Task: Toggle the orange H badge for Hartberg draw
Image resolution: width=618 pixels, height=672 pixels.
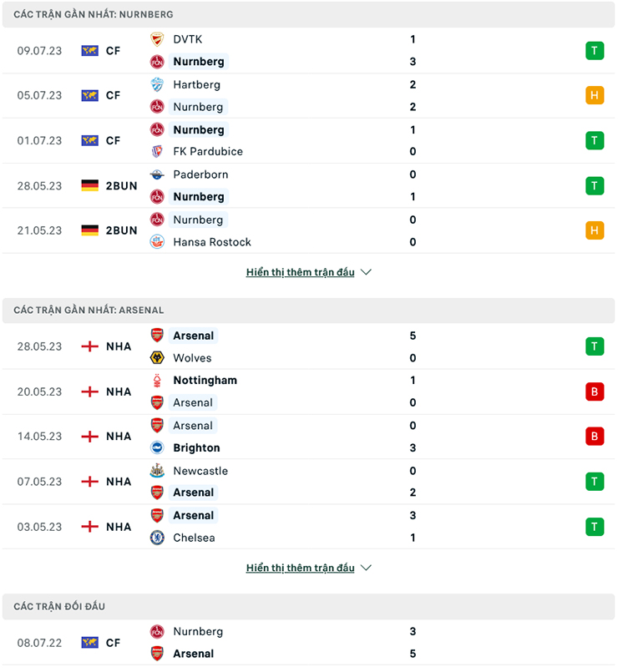Action: pyautogui.click(x=595, y=95)
